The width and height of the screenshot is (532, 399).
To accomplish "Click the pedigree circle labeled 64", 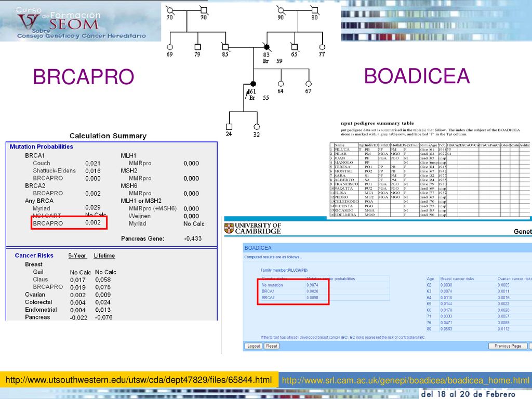I will pos(281,84).
